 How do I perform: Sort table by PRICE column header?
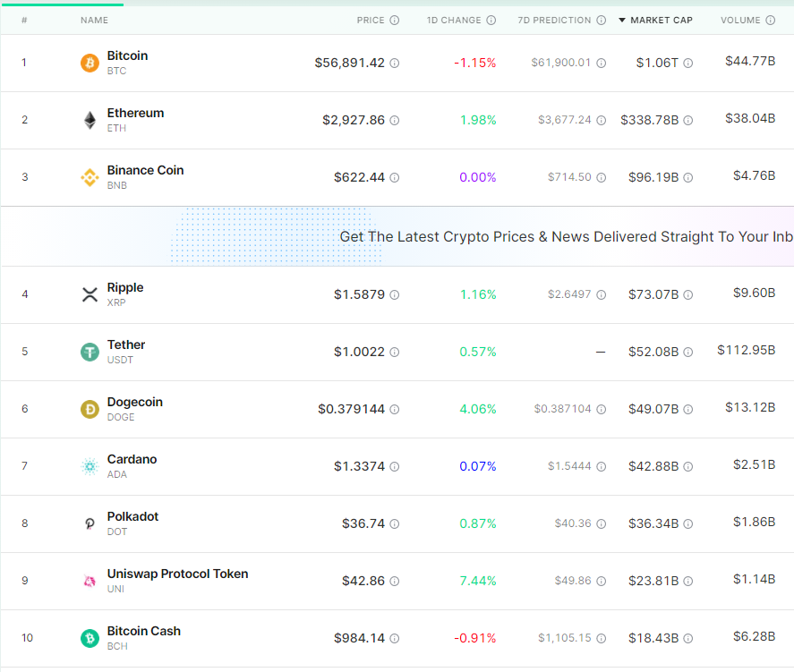coord(371,21)
